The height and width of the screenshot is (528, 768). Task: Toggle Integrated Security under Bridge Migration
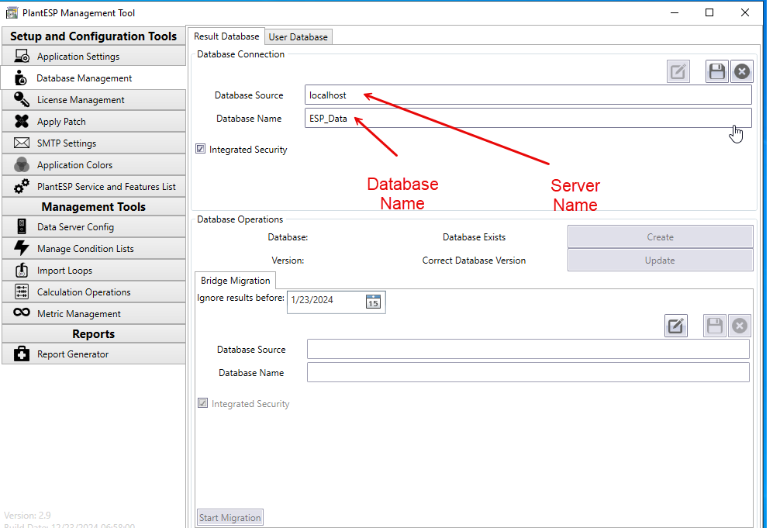[203, 403]
